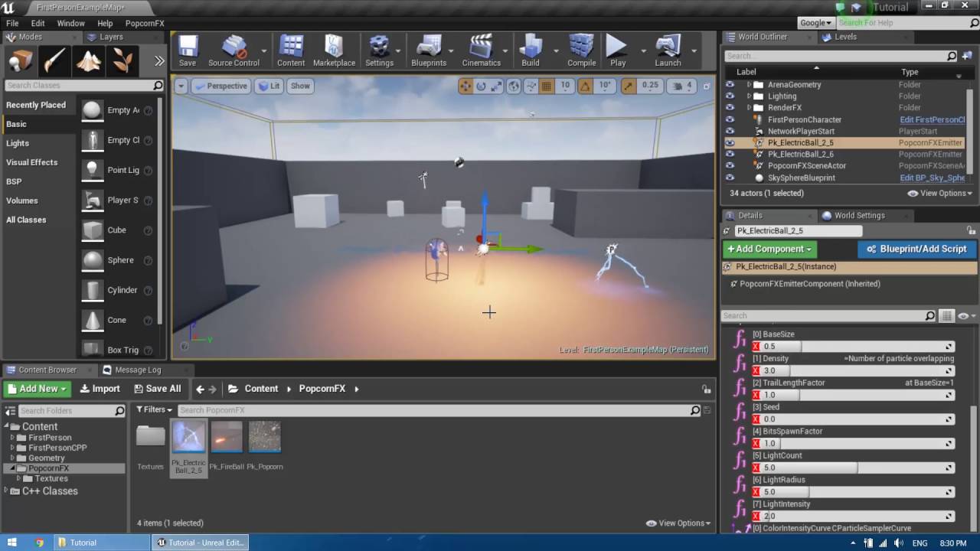This screenshot has height=551, width=980.
Task: Click the Add New button
Action: (x=38, y=389)
